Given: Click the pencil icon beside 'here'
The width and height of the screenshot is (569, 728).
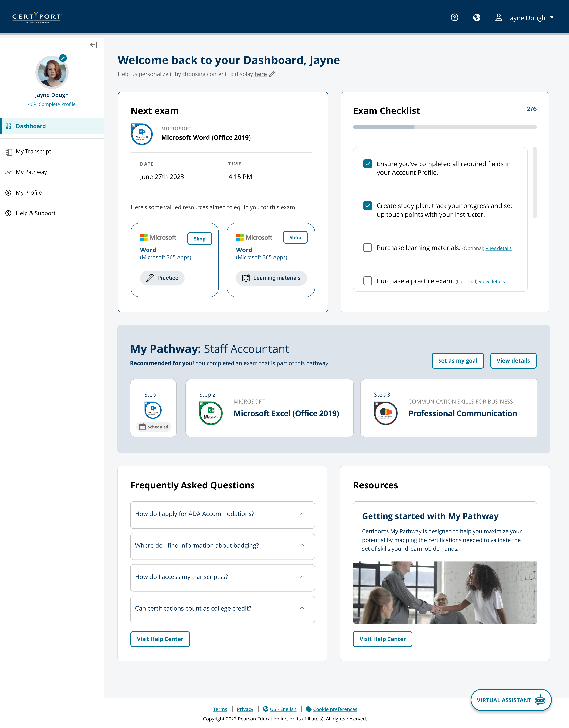Looking at the screenshot, I should point(272,74).
